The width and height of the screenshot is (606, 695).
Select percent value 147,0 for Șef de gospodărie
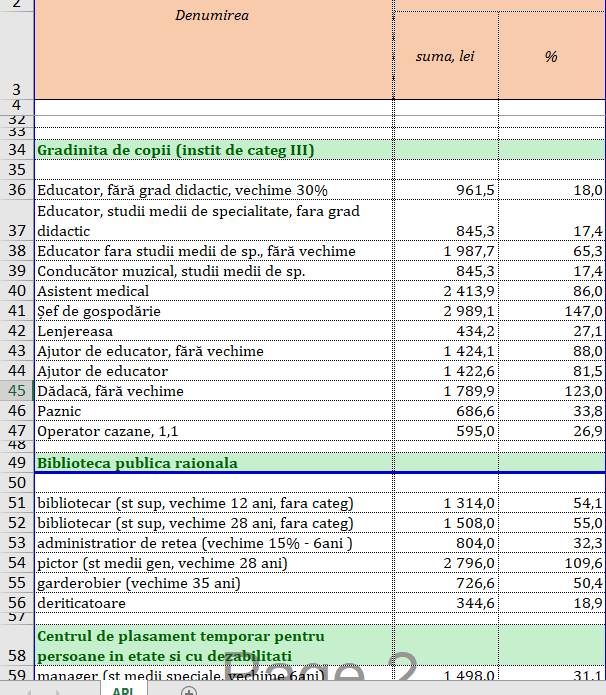pyautogui.click(x=551, y=311)
